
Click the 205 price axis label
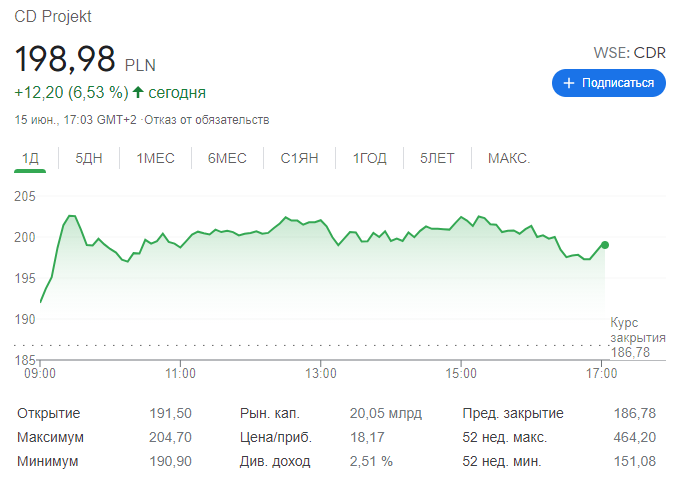click(x=25, y=196)
